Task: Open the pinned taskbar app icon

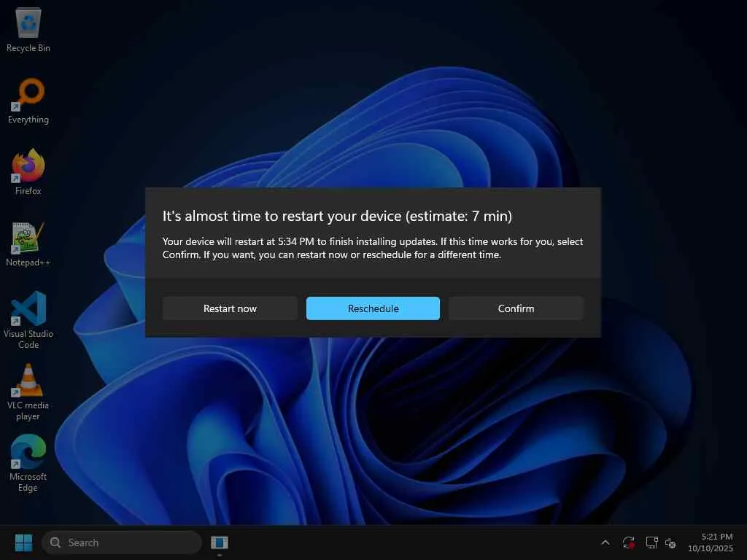Action: pyautogui.click(x=220, y=542)
